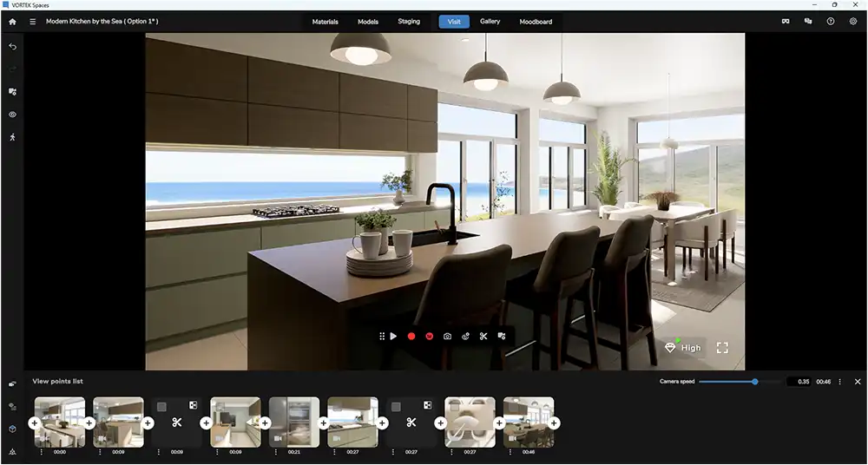
Task: Tick the checkbox on the first scissors cut card
Action: tap(161, 406)
